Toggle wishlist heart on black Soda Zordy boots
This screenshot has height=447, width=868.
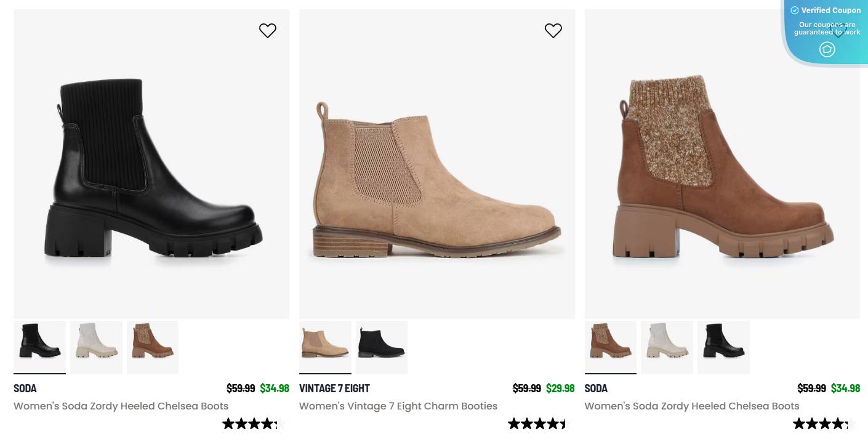(268, 30)
